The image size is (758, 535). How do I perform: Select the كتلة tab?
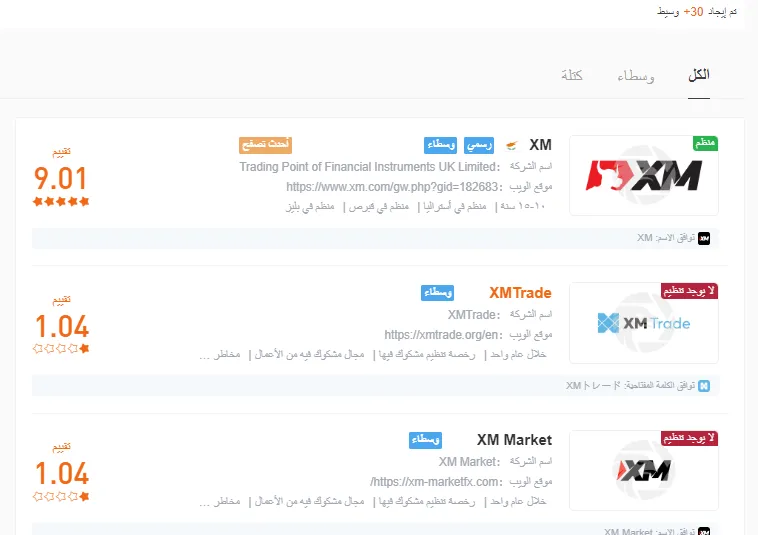[572, 75]
